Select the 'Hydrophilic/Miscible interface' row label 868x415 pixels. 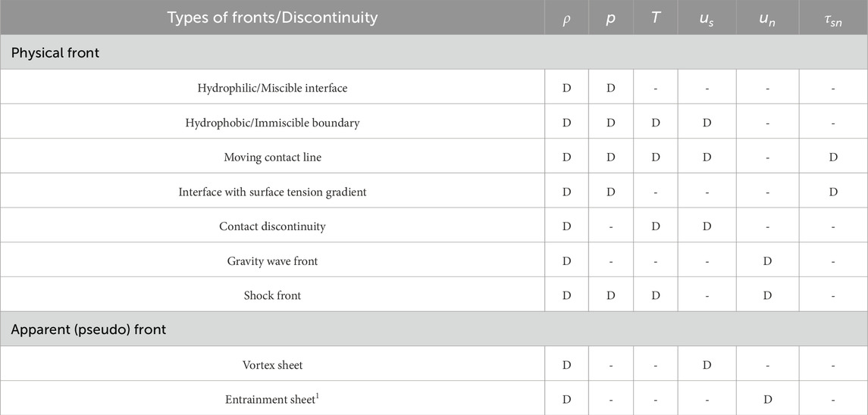pos(272,89)
